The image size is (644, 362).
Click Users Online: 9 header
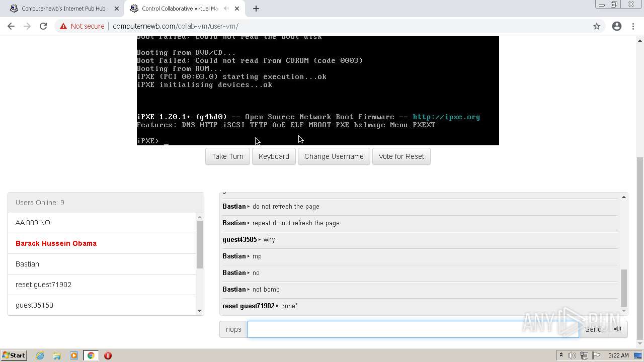[106, 203]
